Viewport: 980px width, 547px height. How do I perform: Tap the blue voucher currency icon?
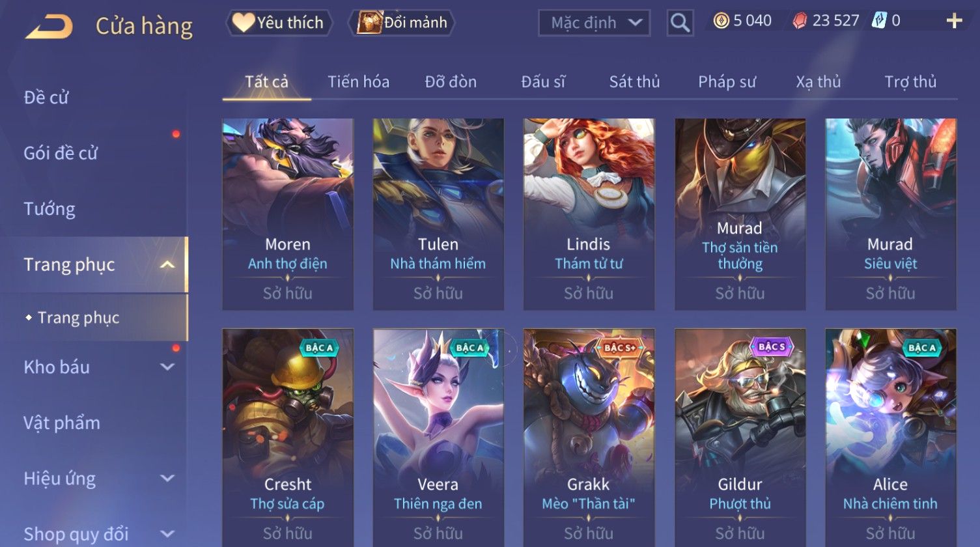coord(878,21)
